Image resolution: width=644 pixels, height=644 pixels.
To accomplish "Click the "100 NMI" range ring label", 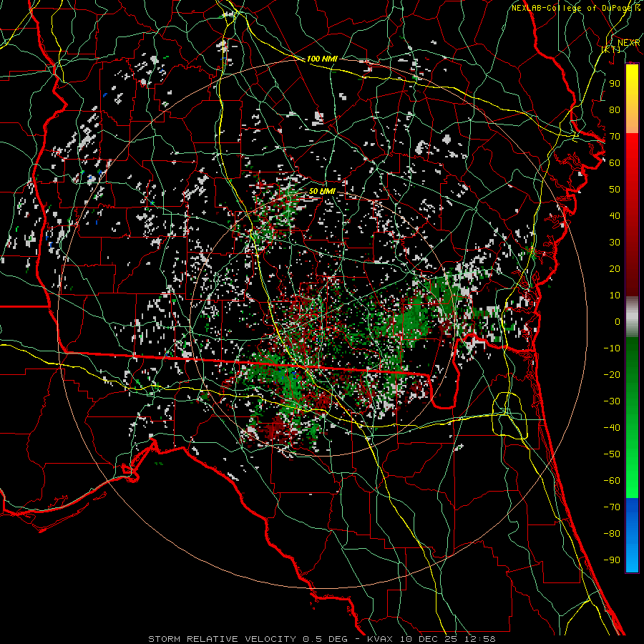I will click(x=322, y=59).
